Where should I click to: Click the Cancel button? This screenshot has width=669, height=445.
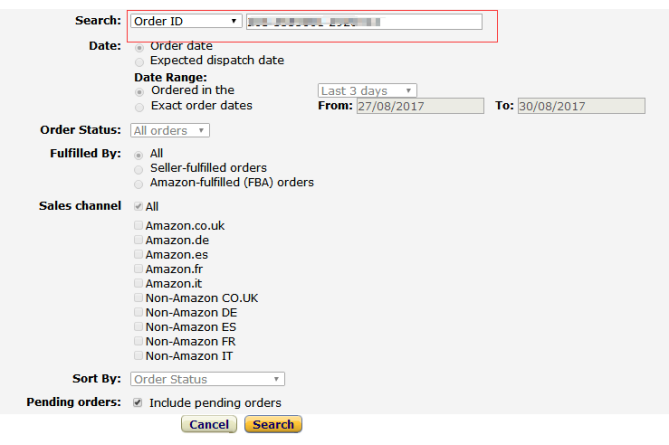pos(209,424)
